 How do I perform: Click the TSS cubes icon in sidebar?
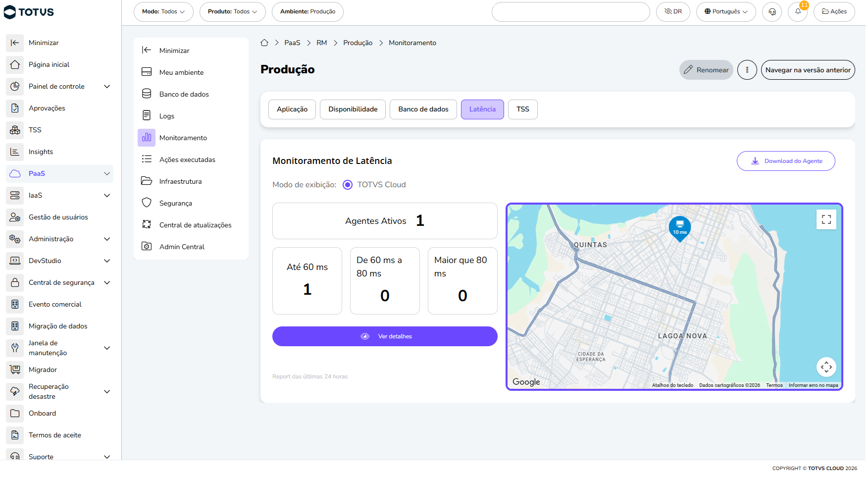click(15, 130)
